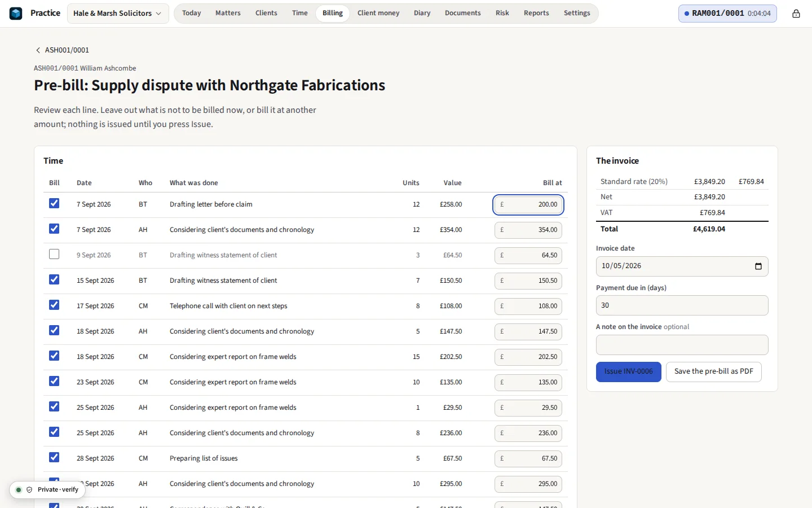Image resolution: width=812 pixels, height=508 pixels.
Task: Focus the note on the invoice field
Action: (x=682, y=345)
